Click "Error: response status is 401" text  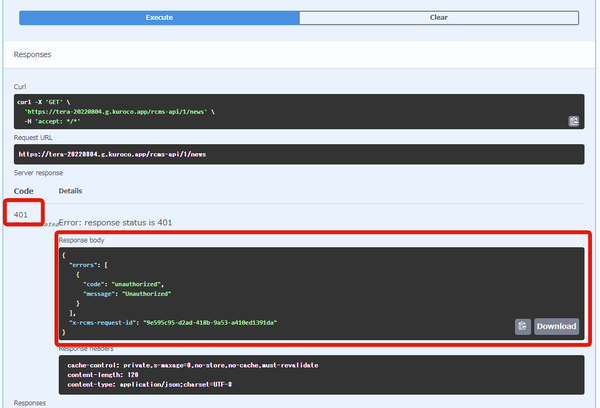click(x=115, y=223)
